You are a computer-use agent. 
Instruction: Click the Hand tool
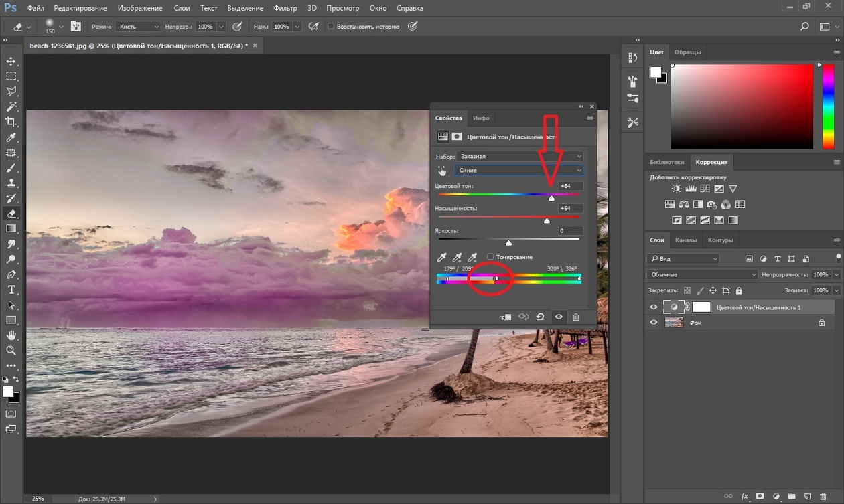11,335
